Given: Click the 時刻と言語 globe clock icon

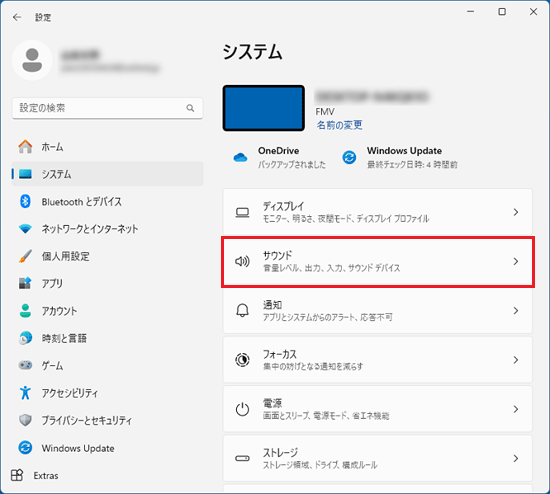Looking at the screenshot, I should (25, 338).
